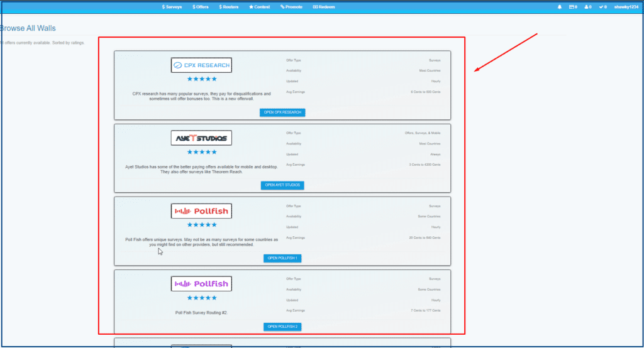Go to the Routers menu item
Viewport: 644px width, 348px height.
coord(228,7)
